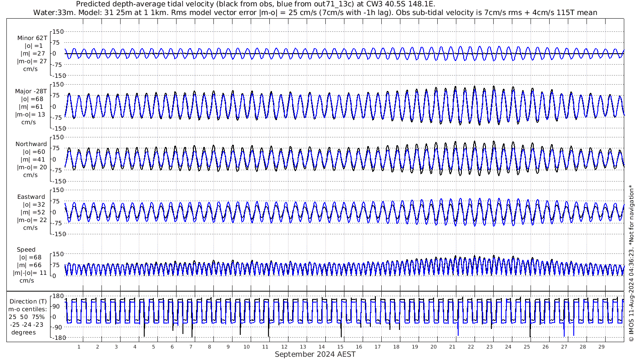Click the "25 50 75%" centile header
Image resolution: width=637 pixels, height=364 pixels.
(x=26, y=317)
